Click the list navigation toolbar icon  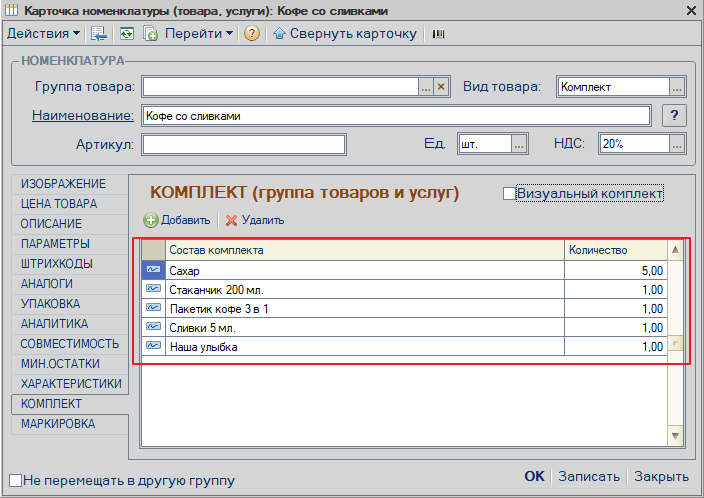pyautogui.click(x=99, y=34)
